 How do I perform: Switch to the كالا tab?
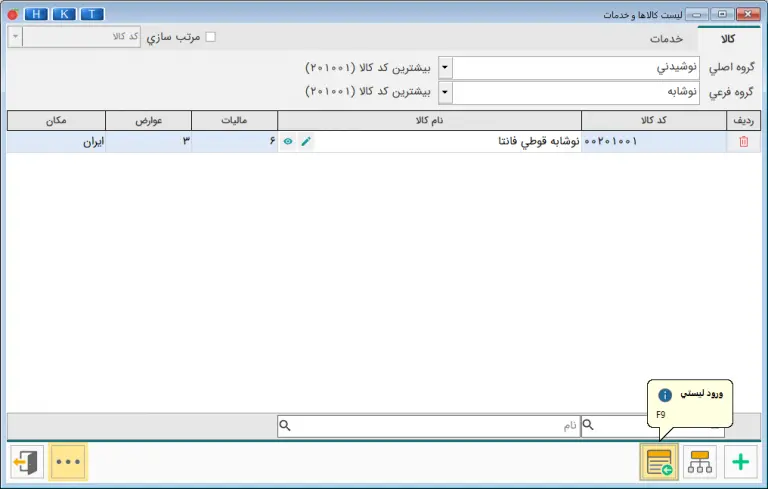point(728,39)
